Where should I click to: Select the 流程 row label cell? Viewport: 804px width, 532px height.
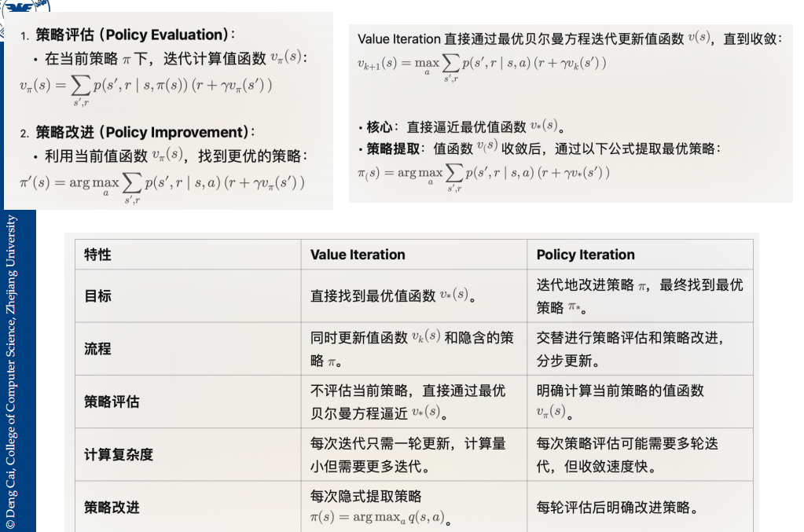(188, 349)
